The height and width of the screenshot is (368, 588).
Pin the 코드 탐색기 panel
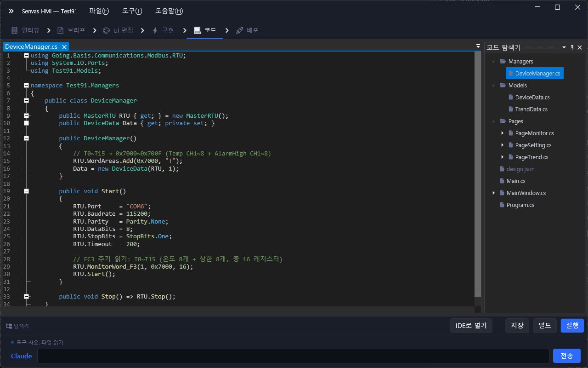coord(572,47)
